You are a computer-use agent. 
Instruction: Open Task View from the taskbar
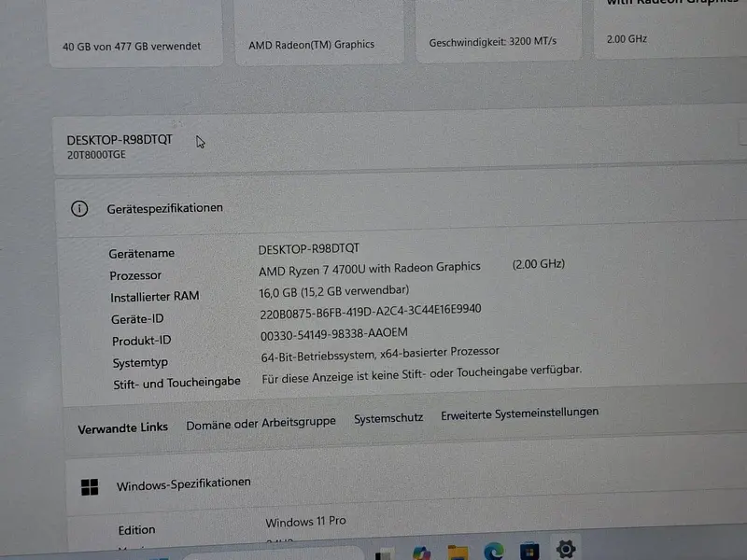pos(385,554)
